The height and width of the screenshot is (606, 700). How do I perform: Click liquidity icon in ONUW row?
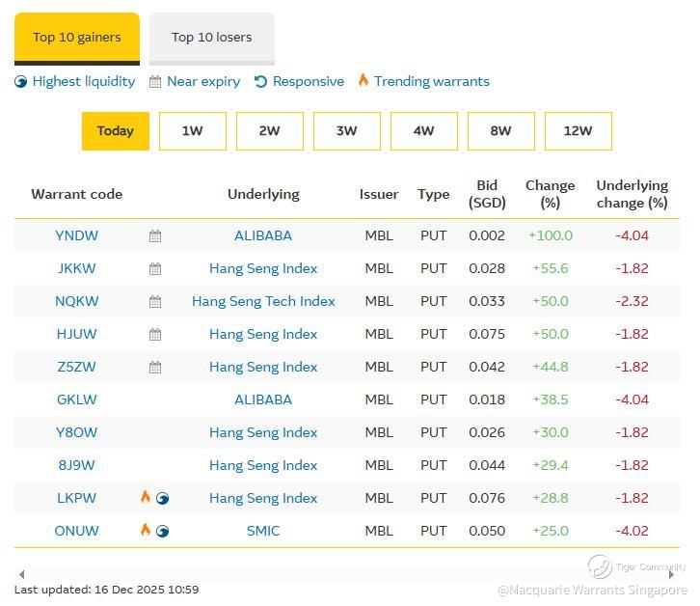(163, 532)
